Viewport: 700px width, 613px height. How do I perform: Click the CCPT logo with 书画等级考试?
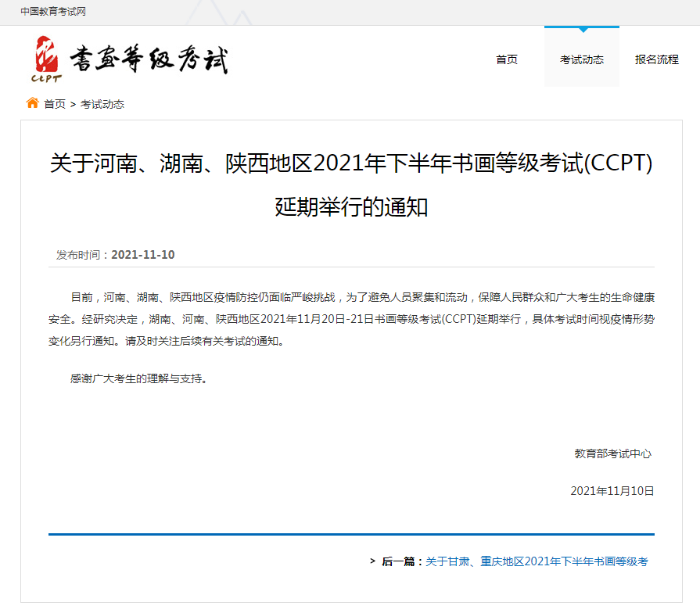[x=131, y=59]
